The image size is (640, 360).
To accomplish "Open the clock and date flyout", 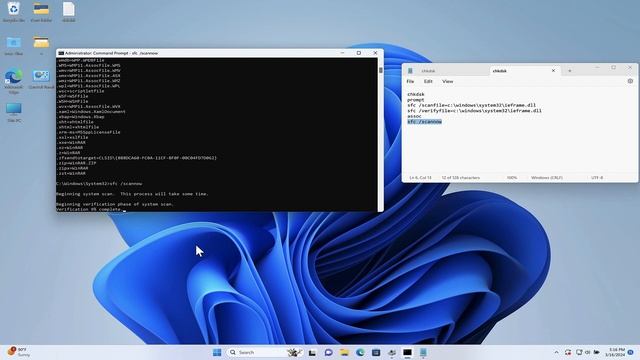I will (615, 352).
